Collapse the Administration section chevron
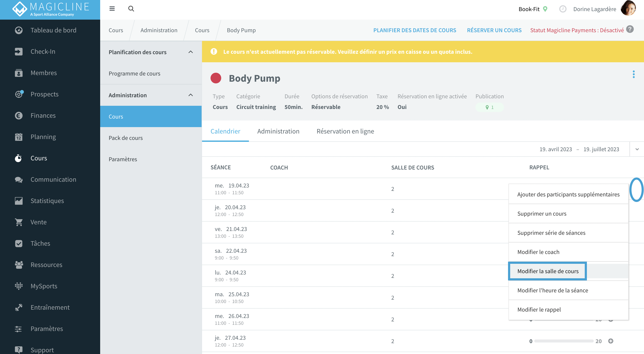Image resolution: width=644 pixels, height=354 pixels. pos(191,95)
